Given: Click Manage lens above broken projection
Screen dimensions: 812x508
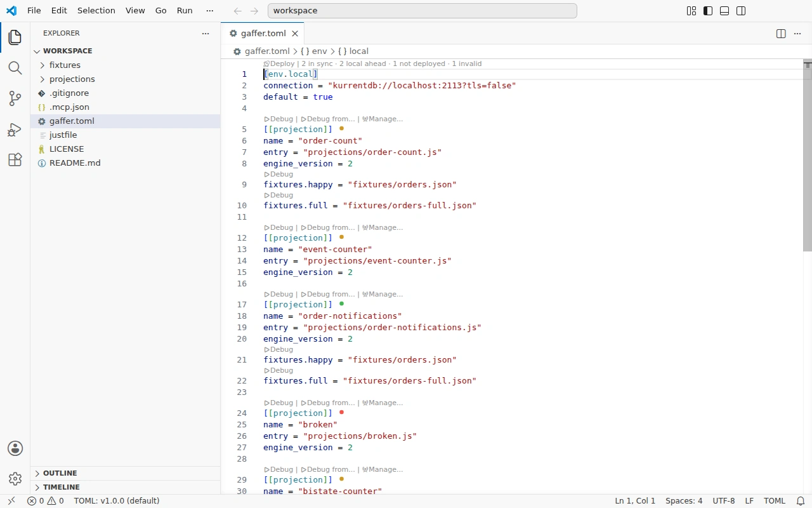Looking at the screenshot, I should coord(382,403).
